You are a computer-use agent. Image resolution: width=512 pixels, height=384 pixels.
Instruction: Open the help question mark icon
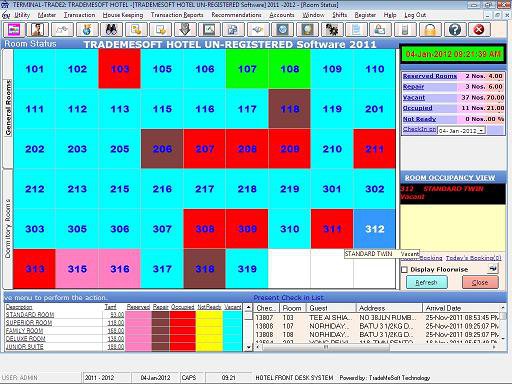(455, 30)
